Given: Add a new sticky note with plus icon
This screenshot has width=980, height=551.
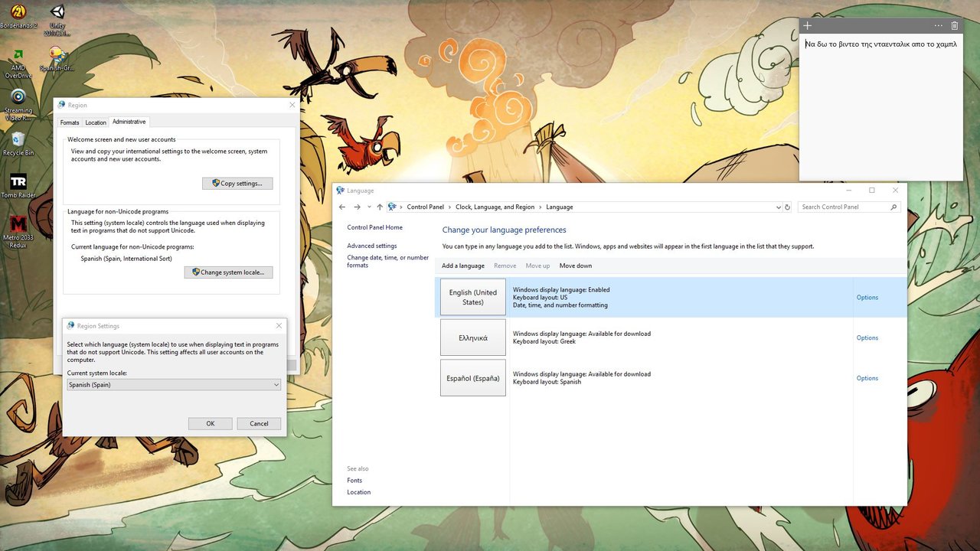Looking at the screenshot, I should tap(807, 26).
